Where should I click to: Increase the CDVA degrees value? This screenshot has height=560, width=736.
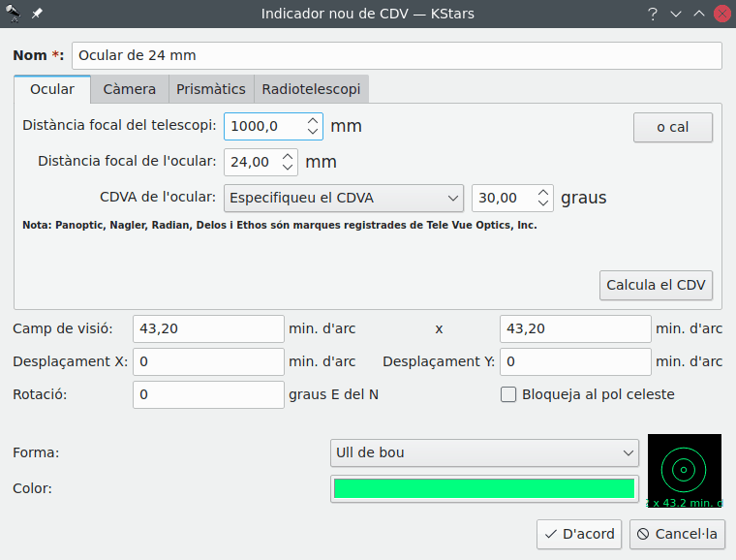(x=542, y=193)
